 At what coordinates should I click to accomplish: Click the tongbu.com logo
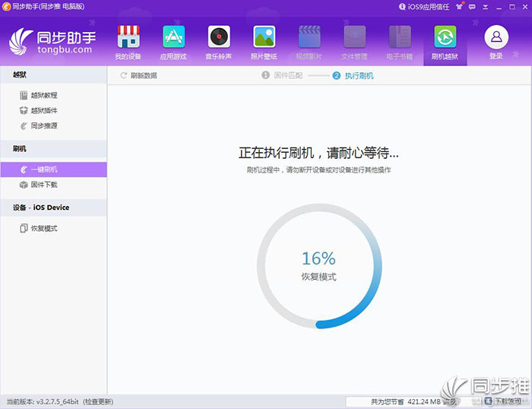(52, 41)
